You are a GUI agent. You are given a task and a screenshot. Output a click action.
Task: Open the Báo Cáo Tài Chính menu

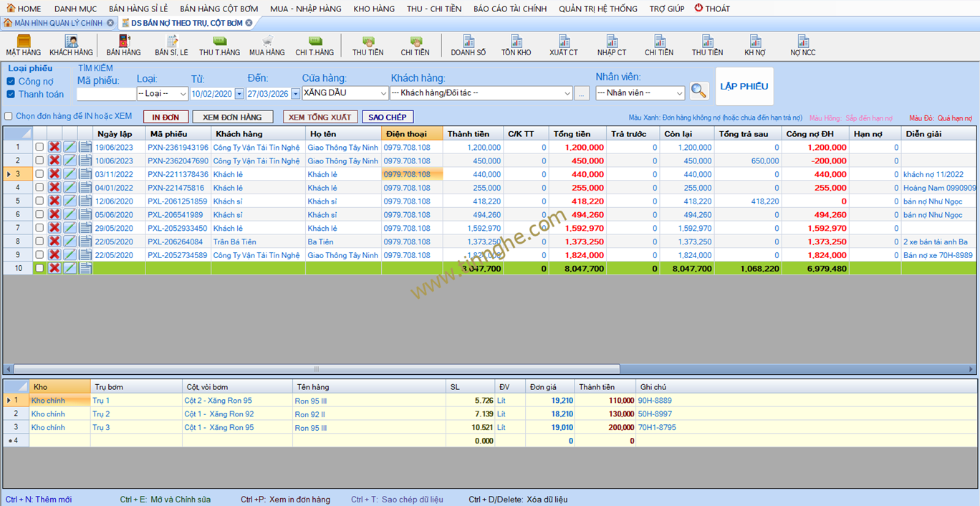[x=509, y=9]
